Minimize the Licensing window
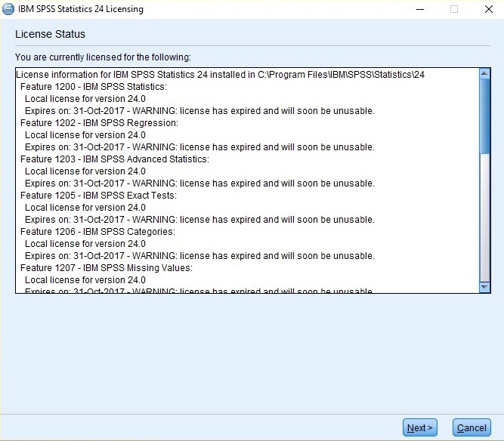Screen dimensions: 504x441 click(x=420, y=9)
